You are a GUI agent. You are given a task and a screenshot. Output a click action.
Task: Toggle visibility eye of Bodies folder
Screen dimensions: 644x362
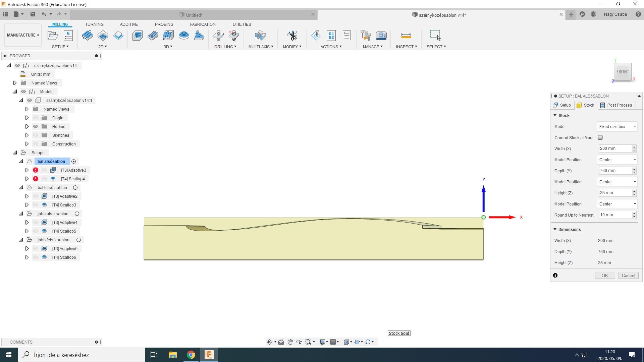[x=36, y=126]
